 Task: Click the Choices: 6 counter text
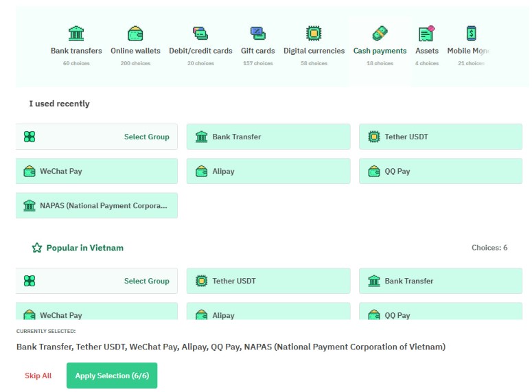(x=489, y=248)
